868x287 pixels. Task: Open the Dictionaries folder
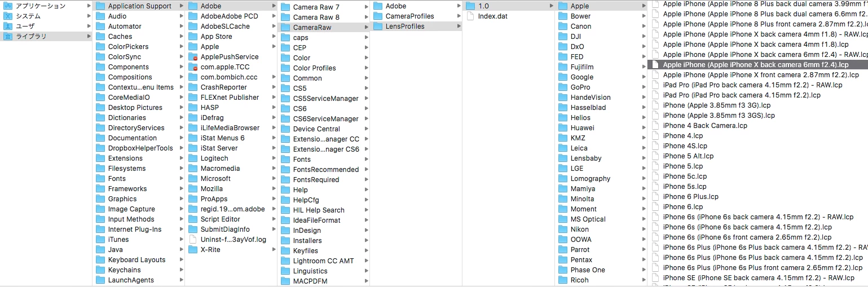(x=139, y=117)
